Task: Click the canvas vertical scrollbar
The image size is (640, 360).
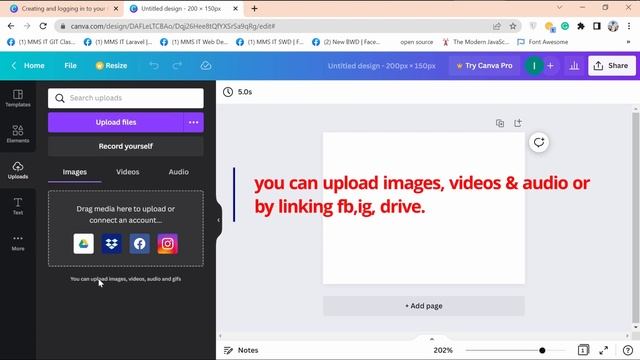Action: click(x=635, y=216)
